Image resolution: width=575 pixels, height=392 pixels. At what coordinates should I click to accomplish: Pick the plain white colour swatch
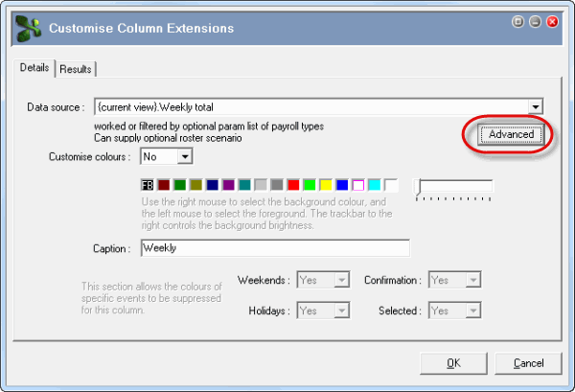(391, 185)
